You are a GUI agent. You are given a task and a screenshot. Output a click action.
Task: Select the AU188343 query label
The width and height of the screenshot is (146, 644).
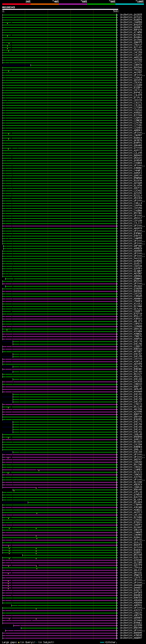click(x=8, y=8)
